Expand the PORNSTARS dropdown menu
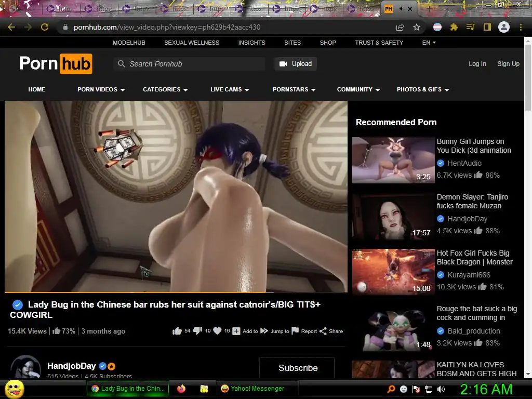This screenshot has width=532, height=399. (x=294, y=89)
